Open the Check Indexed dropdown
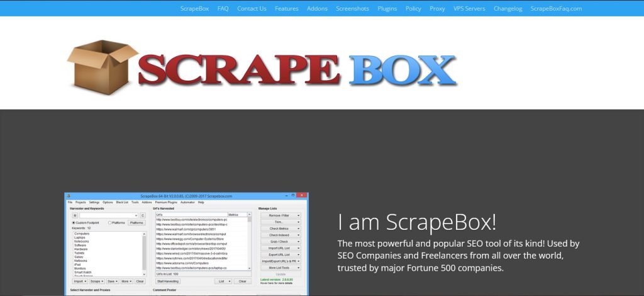Image resolution: width=644 pixels, height=296 pixels. click(x=281, y=235)
